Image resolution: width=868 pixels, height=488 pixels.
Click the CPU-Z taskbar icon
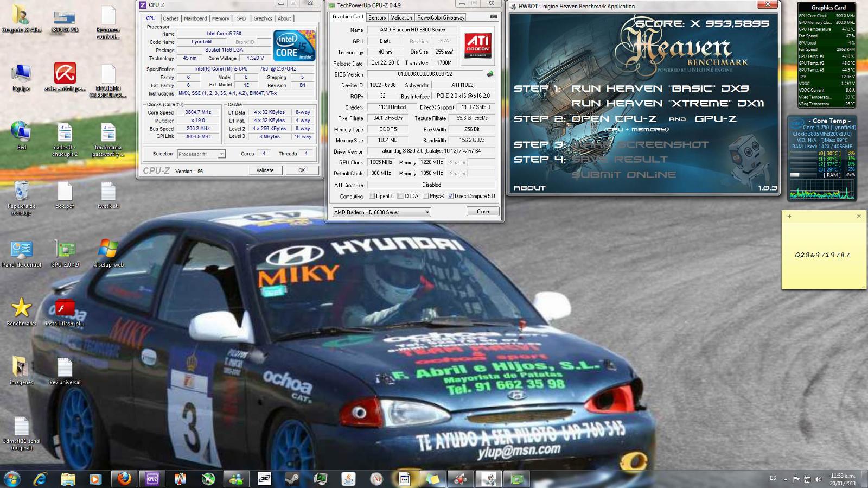point(152,479)
